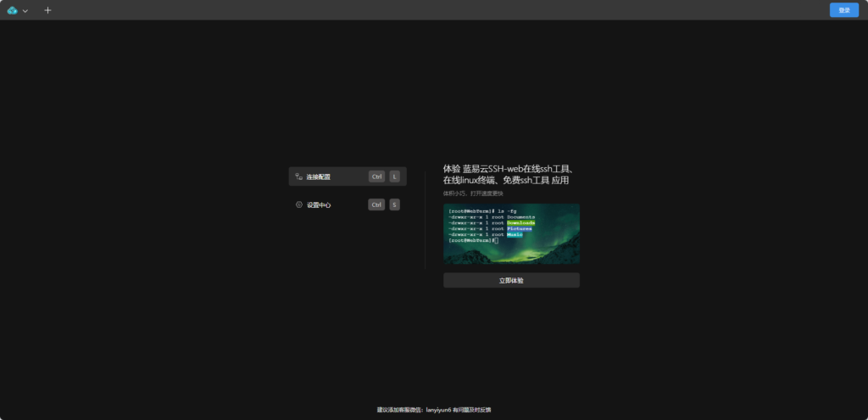This screenshot has height=420, width=868.
Task: Click the 立即体验 try now button
Action: point(511,280)
